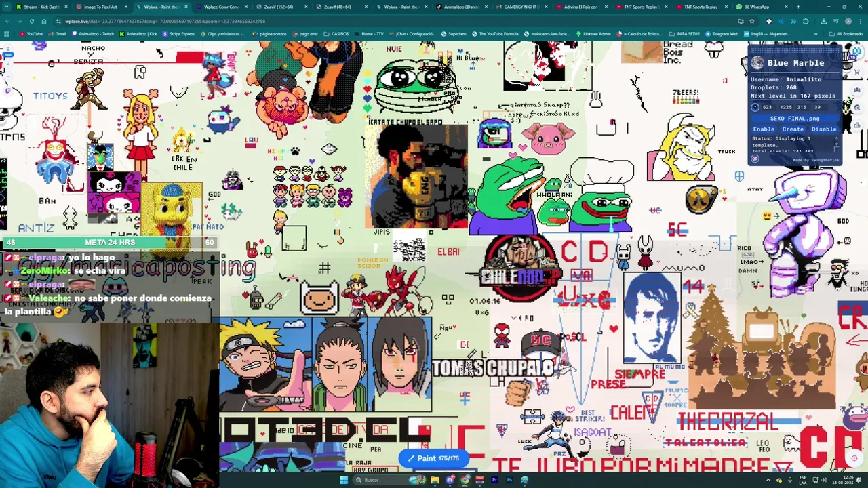Open the wplace leaderboard chart icon

tap(857, 125)
